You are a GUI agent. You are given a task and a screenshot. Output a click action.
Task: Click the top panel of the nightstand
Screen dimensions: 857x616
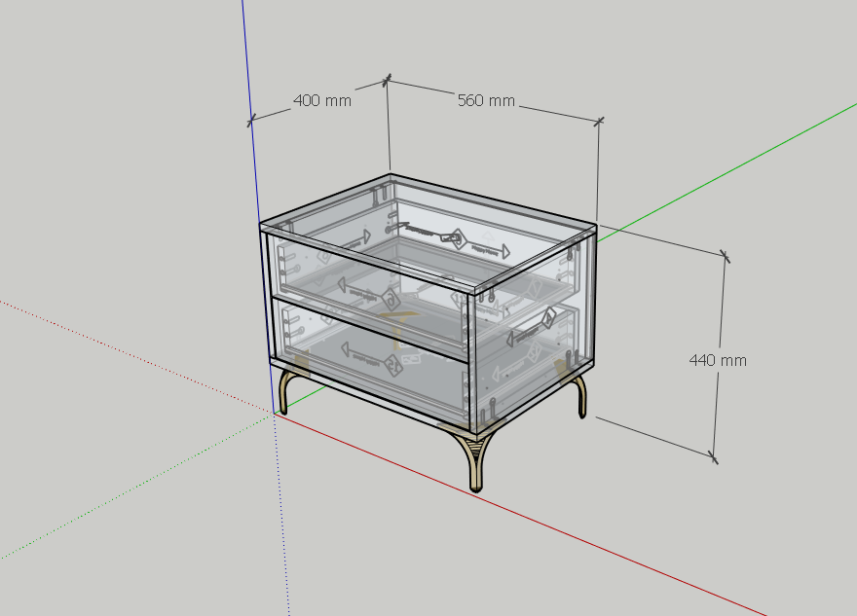point(428,232)
